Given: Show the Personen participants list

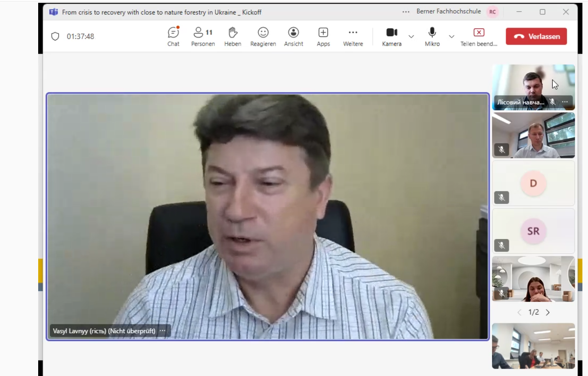Looking at the screenshot, I should point(203,36).
